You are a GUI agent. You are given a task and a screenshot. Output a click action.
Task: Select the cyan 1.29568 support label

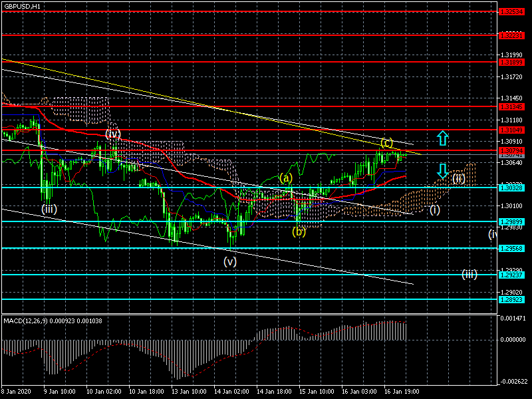[x=511, y=249]
